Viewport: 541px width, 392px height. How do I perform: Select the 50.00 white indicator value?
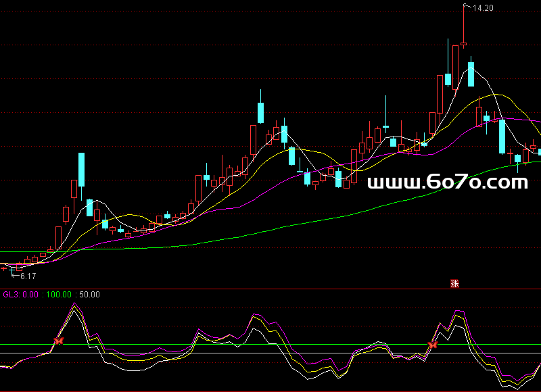click(x=89, y=295)
